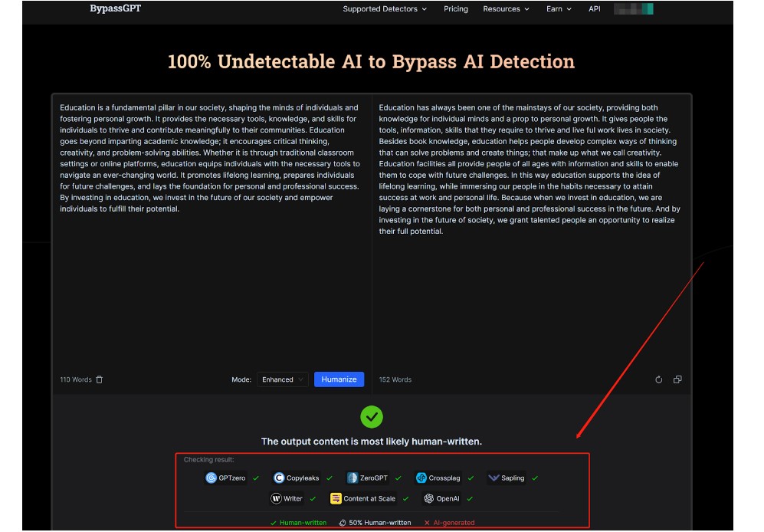Click the humanized output text area

[531, 234]
